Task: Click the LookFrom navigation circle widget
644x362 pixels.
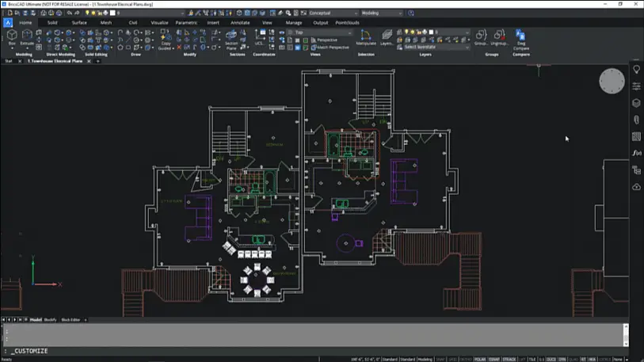Action: [612, 81]
